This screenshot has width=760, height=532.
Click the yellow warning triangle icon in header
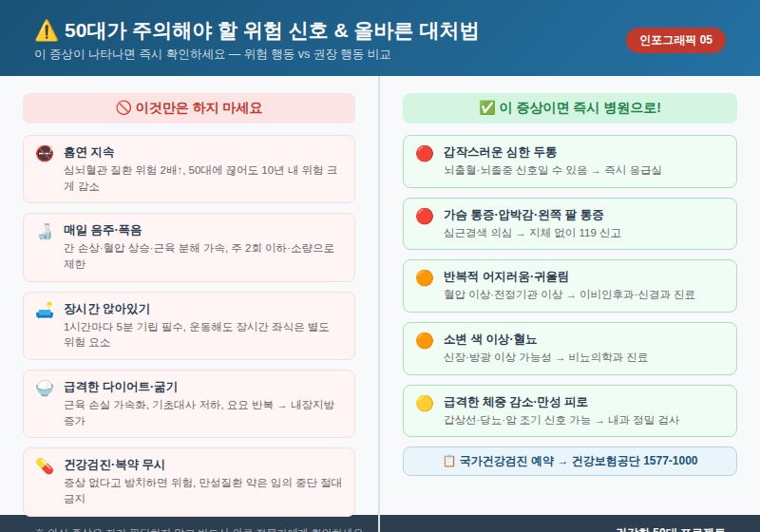click(x=47, y=30)
